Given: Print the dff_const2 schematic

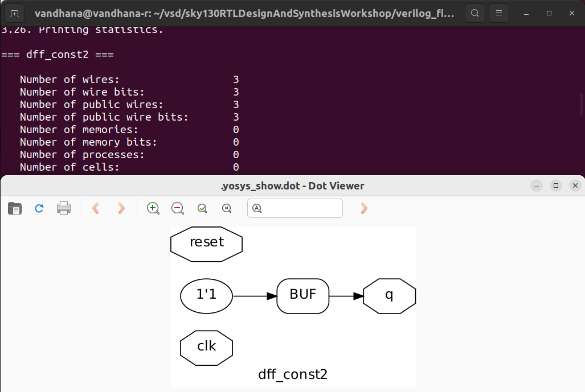Looking at the screenshot, I should (64, 208).
